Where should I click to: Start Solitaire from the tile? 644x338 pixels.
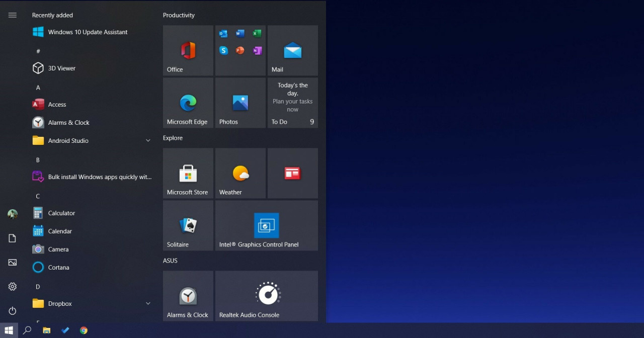click(x=188, y=226)
